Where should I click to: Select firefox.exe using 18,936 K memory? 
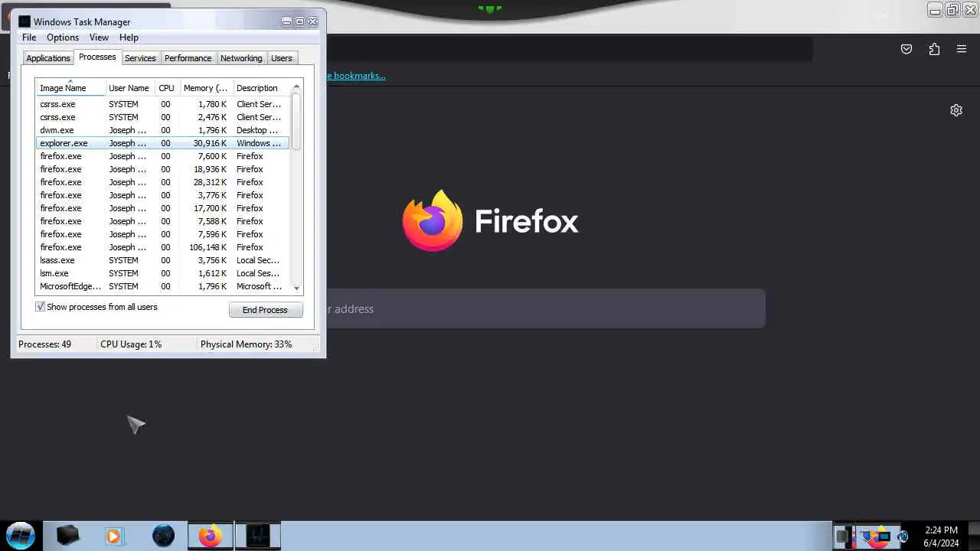(163, 169)
